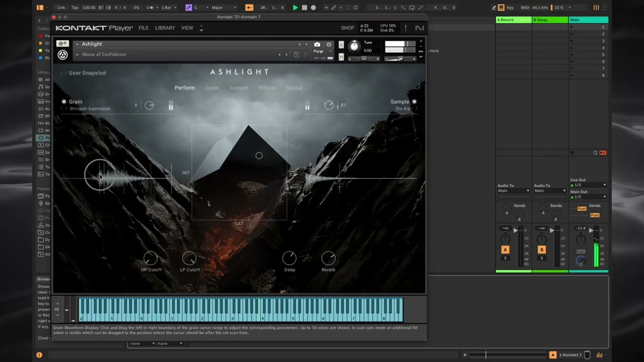
Task: Click the back to arrangement icon in Main track
Action: click(595, 152)
